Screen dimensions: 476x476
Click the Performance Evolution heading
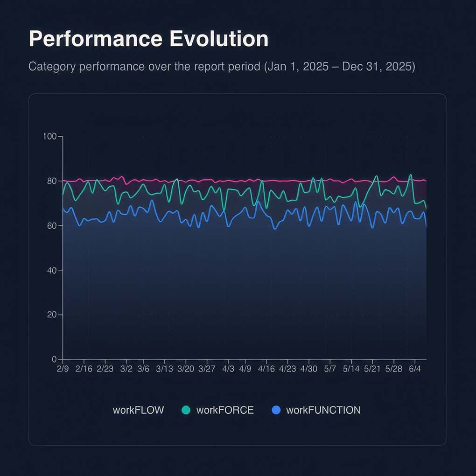click(149, 39)
